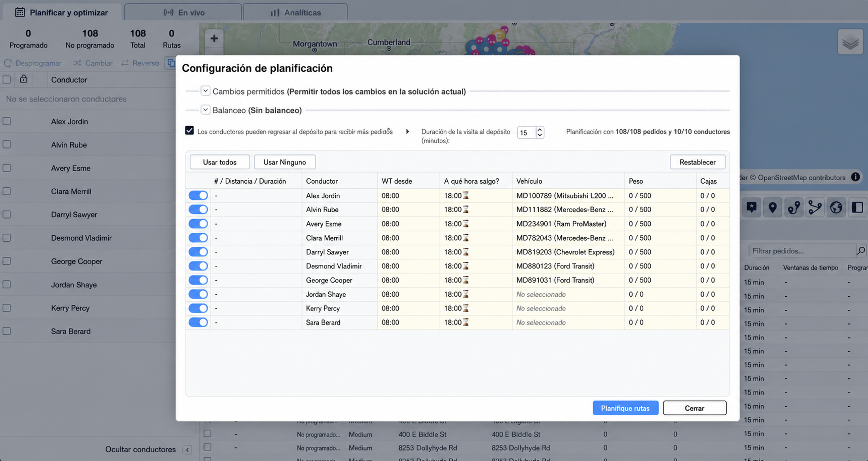The image size is (868, 461).
Task: Click depot visit duration minutes field
Action: [x=527, y=133]
